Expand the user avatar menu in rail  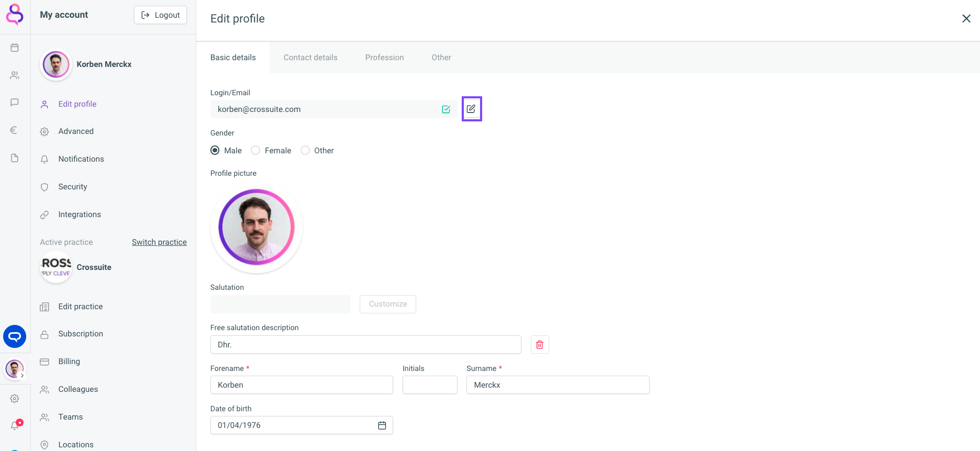click(x=15, y=369)
